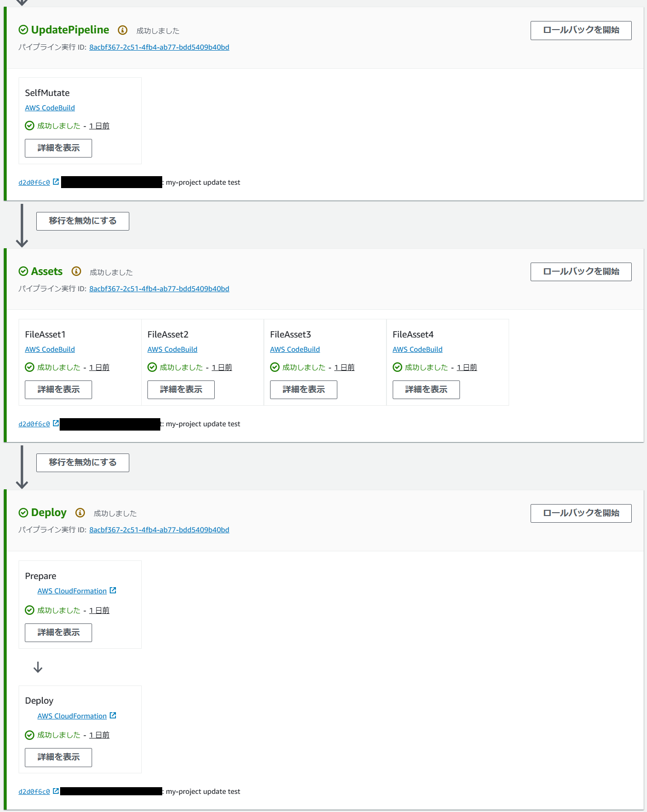Screen dimensions: 647x812
Task: Start rollback for UpdatePipeline stage
Action: click(581, 30)
